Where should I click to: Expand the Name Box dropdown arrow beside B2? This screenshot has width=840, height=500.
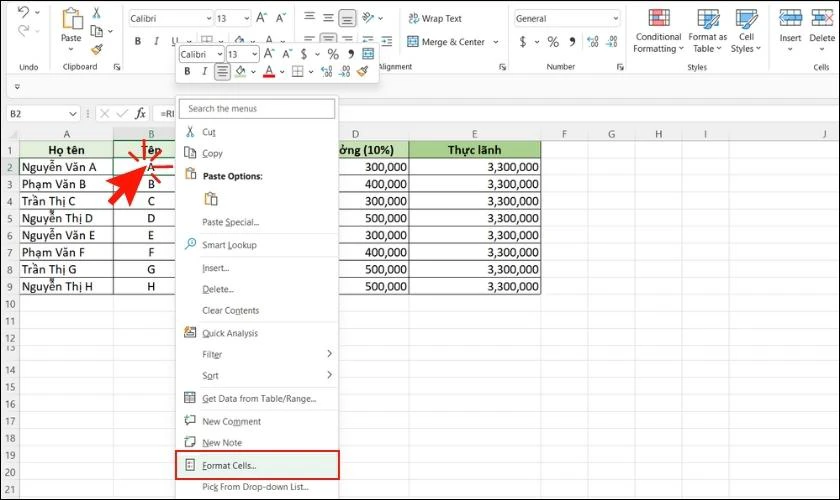pyautogui.click(x=73, y=114)
